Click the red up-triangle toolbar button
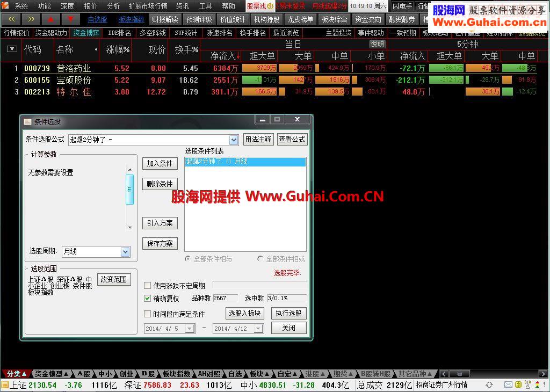Screen dimensions: 550x392 click(x=50, y=19)
